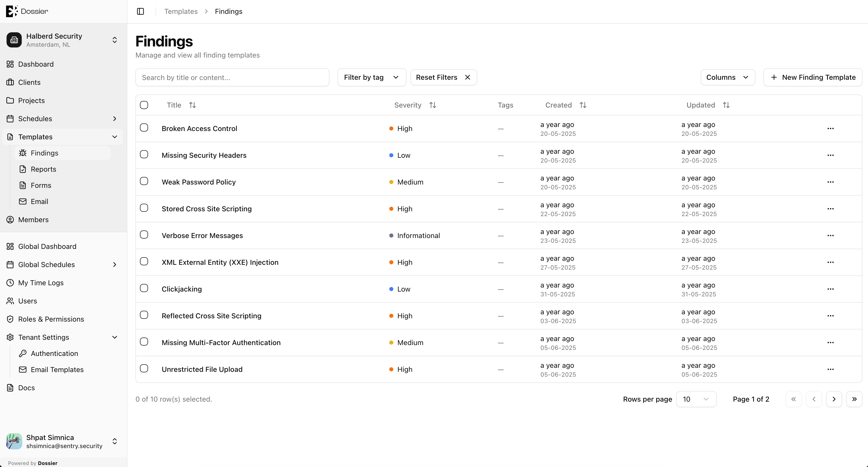868x467 pixels.
Task: Select all rows with header checkbox
Action: [144, 105]
